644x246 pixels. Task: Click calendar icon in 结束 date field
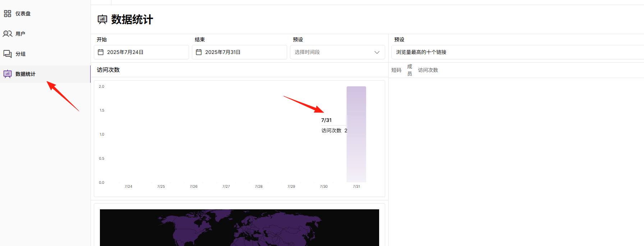[199, 52]
